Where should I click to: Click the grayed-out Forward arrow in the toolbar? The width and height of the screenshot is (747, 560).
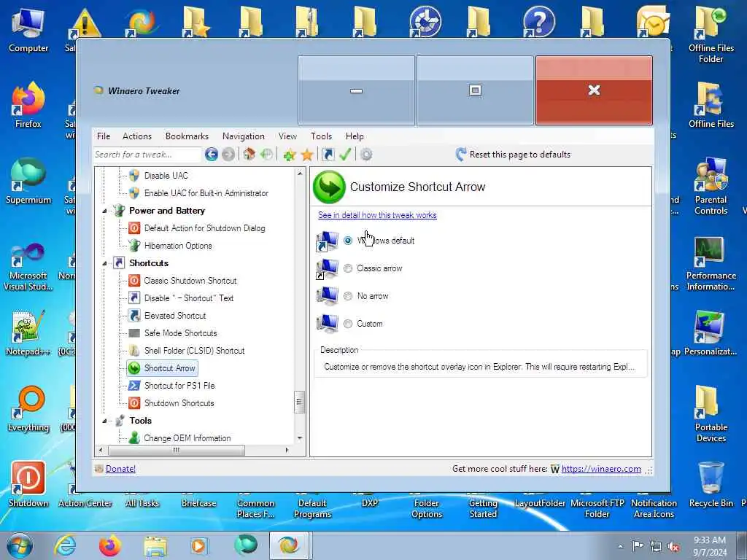(x=228, y=155)
